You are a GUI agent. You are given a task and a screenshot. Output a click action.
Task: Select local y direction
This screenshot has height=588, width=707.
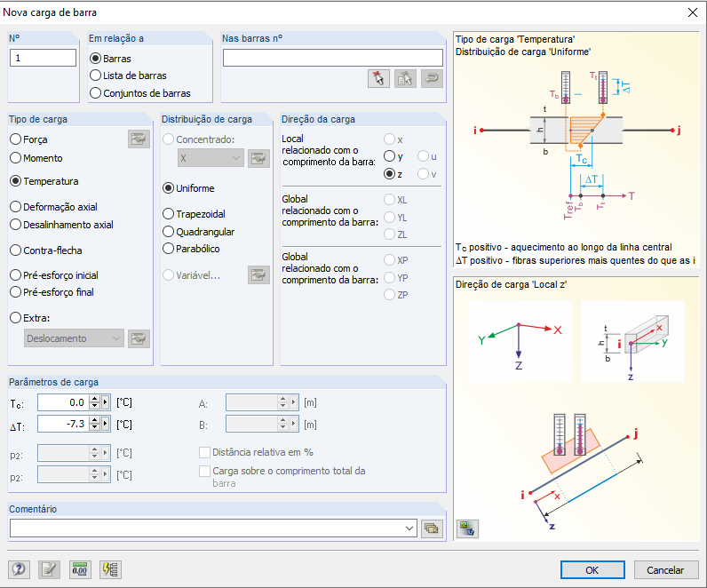point(390,156)
